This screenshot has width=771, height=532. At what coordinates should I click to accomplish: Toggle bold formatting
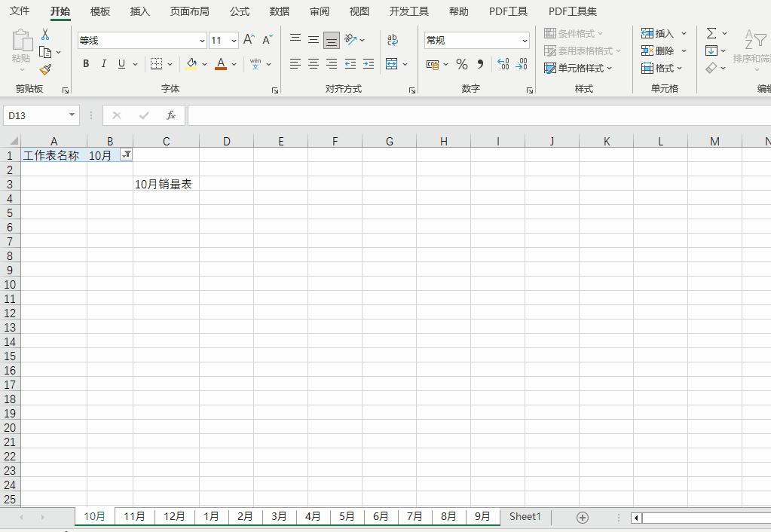[85, 64]
